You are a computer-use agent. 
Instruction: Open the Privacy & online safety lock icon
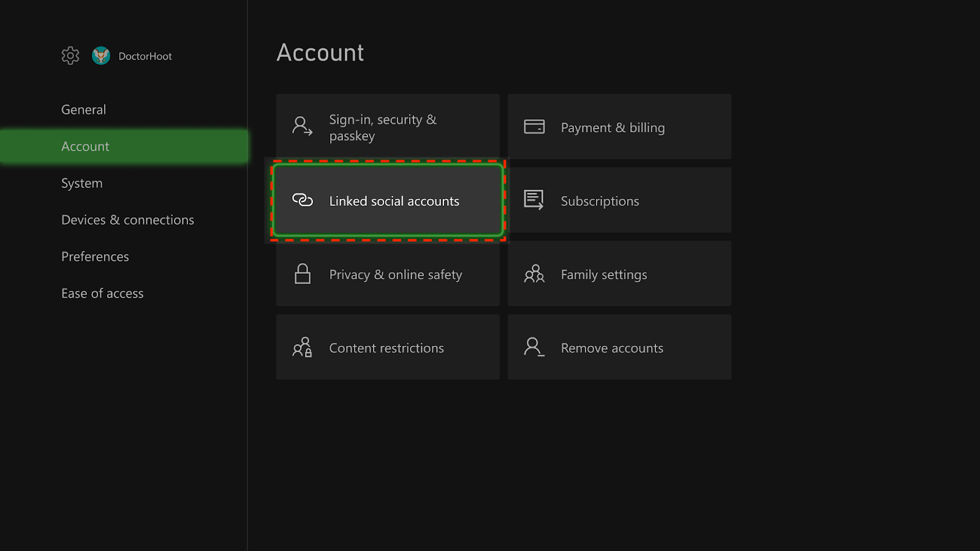pos(302,274)
